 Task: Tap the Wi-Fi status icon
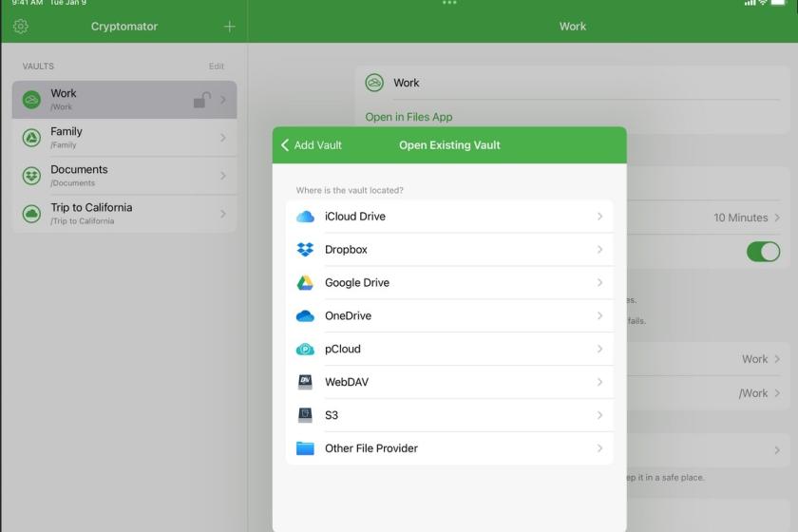click(x=763, y=3)
